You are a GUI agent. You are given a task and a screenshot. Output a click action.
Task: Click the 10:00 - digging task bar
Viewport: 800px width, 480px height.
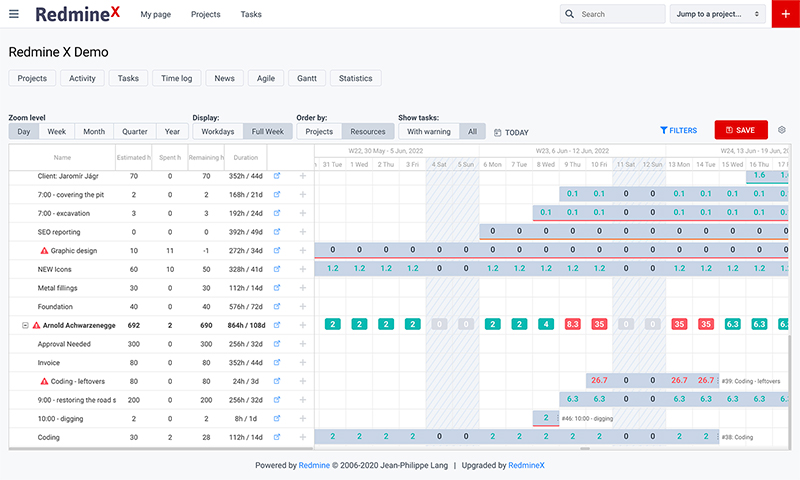[x=546, y=418]
